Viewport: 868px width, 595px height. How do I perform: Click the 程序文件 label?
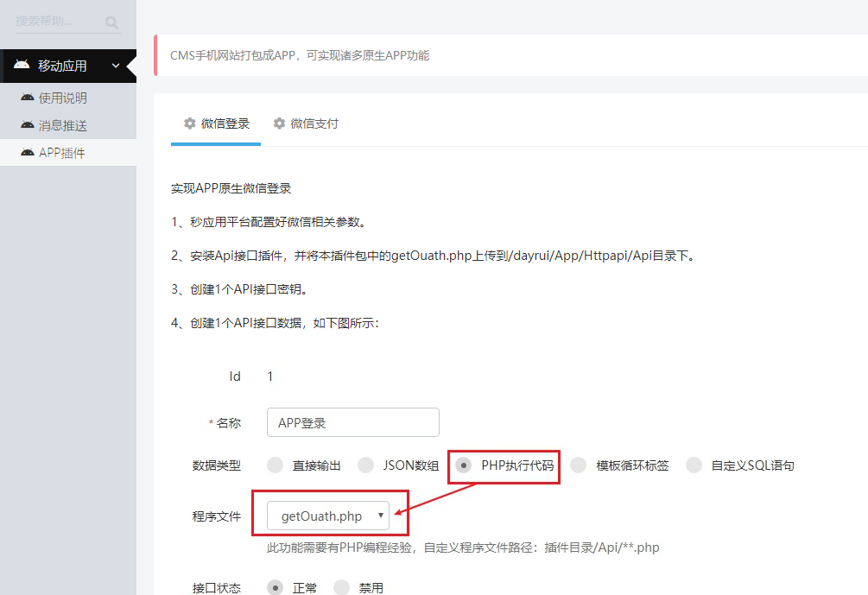[217, 516]
